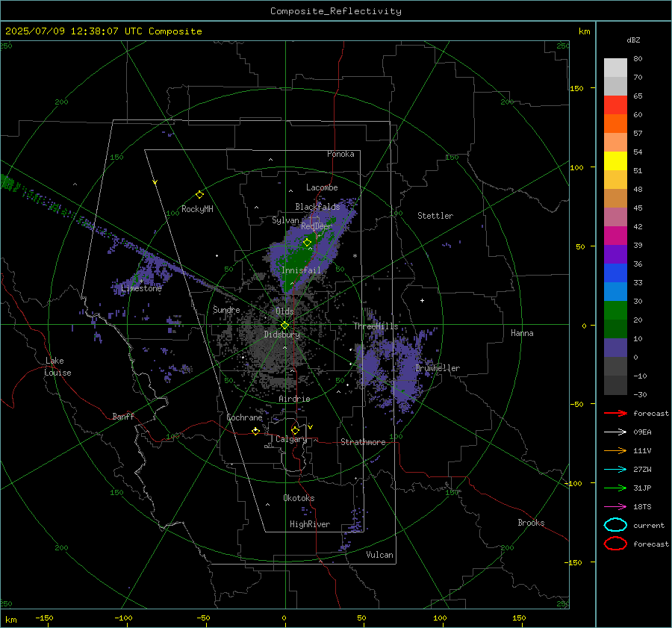Click the yellow diamond marker at Red Deer
This screenshot has height=628, width=672.
307,243
